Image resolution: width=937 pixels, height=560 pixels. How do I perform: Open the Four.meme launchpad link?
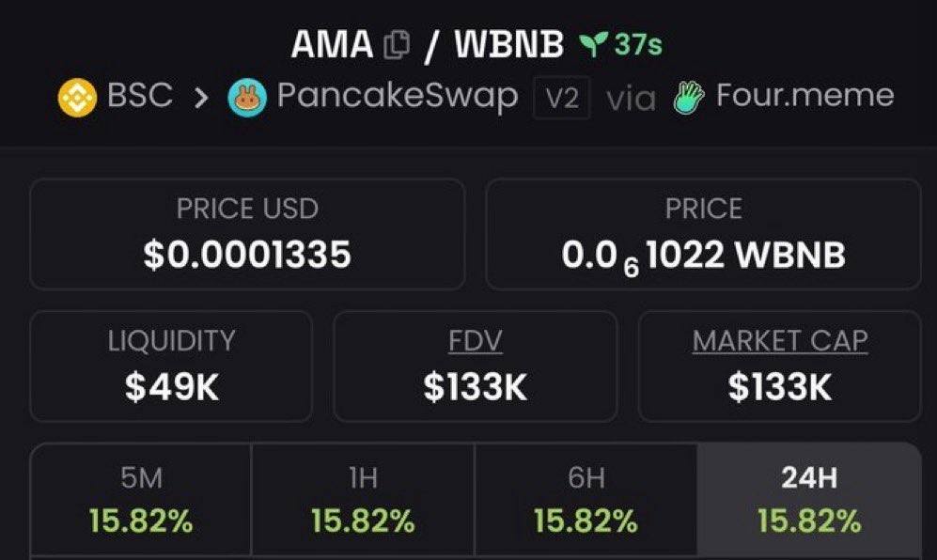point(804,97)
